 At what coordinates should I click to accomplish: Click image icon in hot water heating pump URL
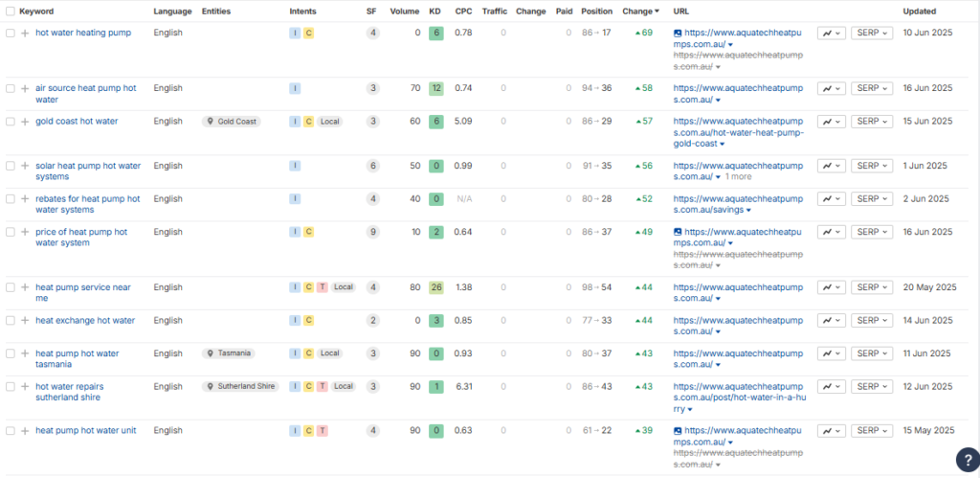678,34
